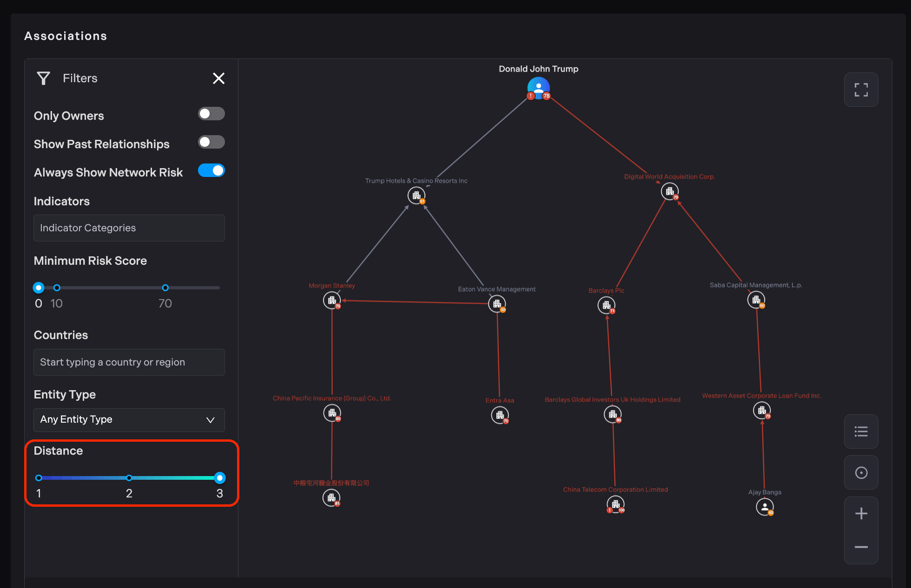Image resolution: width=911 pixels, height=588 pixels.
Task: Open Indicator Categories selector
Action: click(129, 228)
